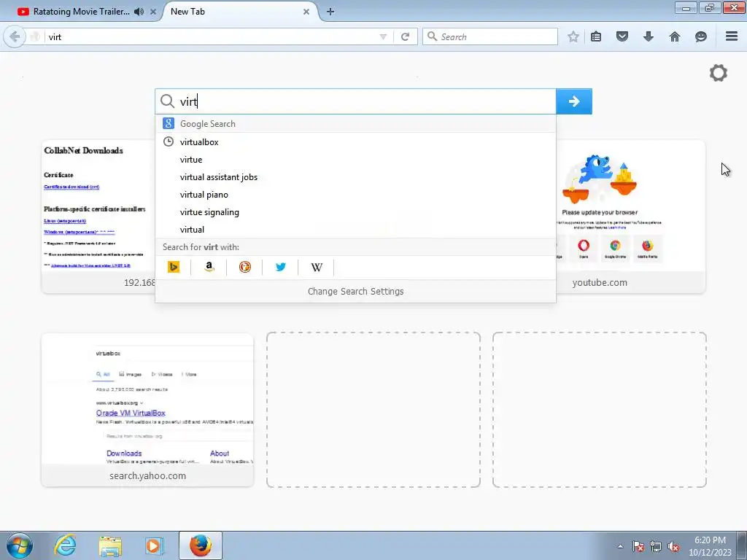The width and height of the screenshot is (747, 560).
Task: Click Firefox taskbar button
Action: 201,545
